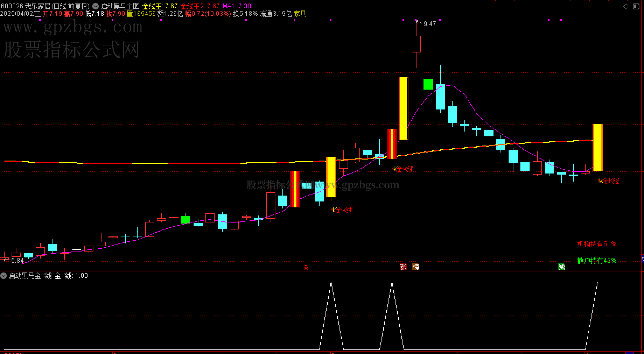Click the red S marker at chart bottom
Screen dimensions: 644x354
(x=306, y=267)
